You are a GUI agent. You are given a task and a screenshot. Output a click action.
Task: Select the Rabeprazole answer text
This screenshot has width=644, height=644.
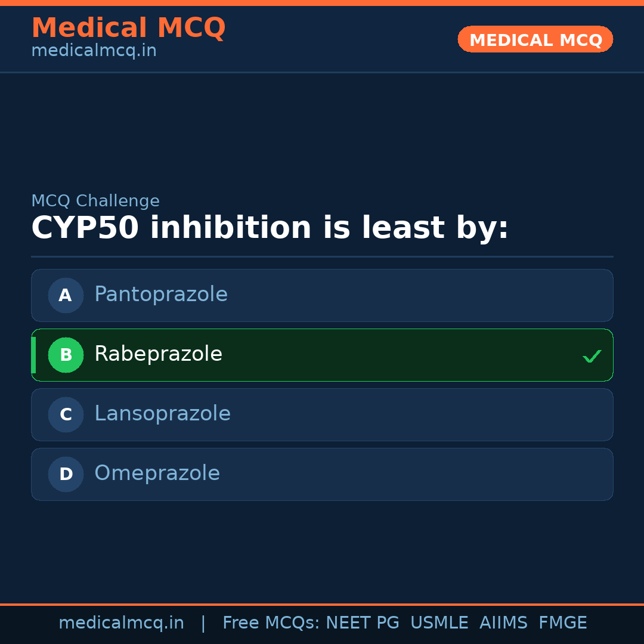(x=158, y=354)
